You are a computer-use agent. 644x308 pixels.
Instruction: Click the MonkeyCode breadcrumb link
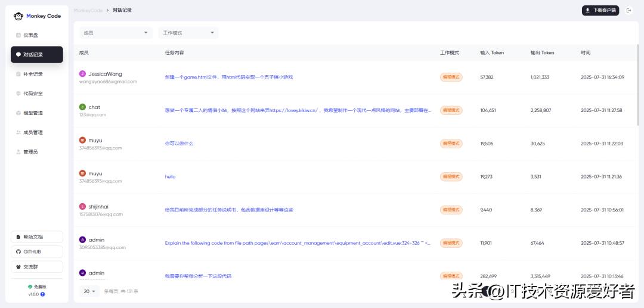click(88, 10)
